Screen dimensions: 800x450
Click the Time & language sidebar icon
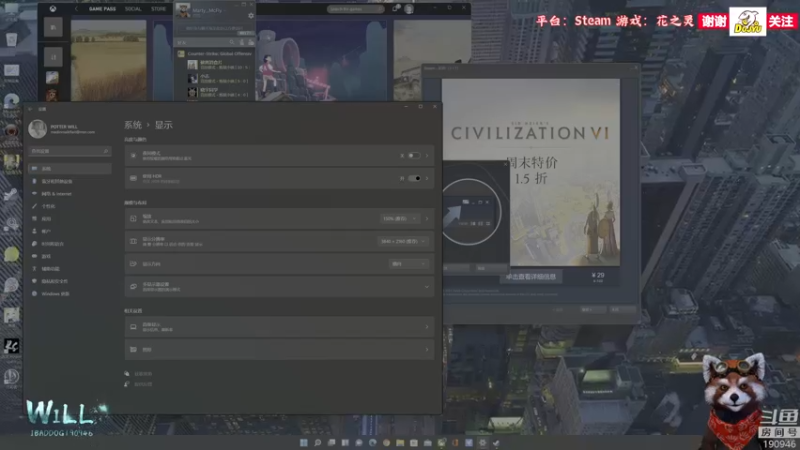(x=35, y=244)
